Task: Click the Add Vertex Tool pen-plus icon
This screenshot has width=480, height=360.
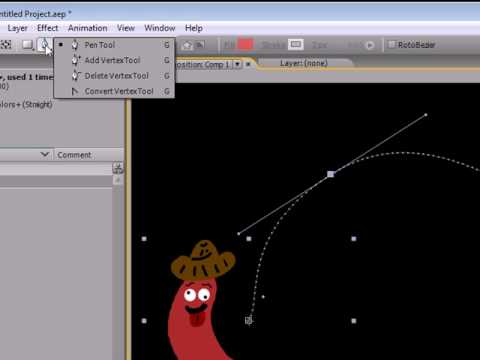Action: pyautogui.click(x=76, y=60)
